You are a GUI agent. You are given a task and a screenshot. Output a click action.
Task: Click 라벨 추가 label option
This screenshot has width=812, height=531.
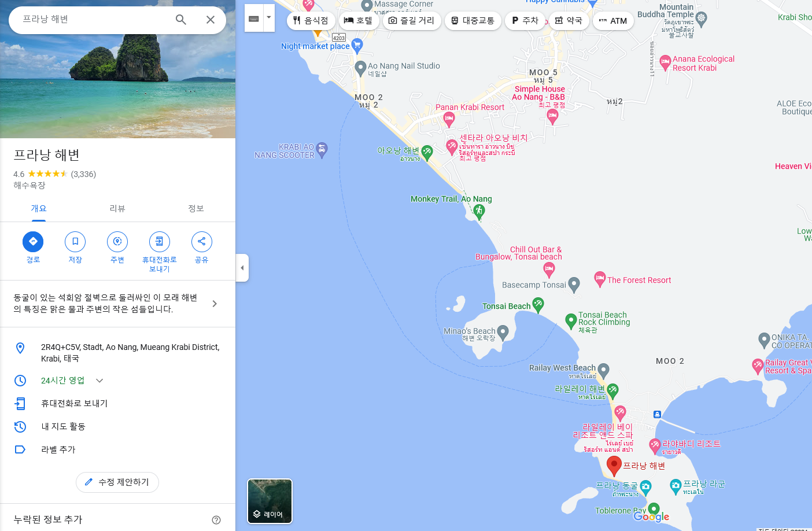point(58,450)
